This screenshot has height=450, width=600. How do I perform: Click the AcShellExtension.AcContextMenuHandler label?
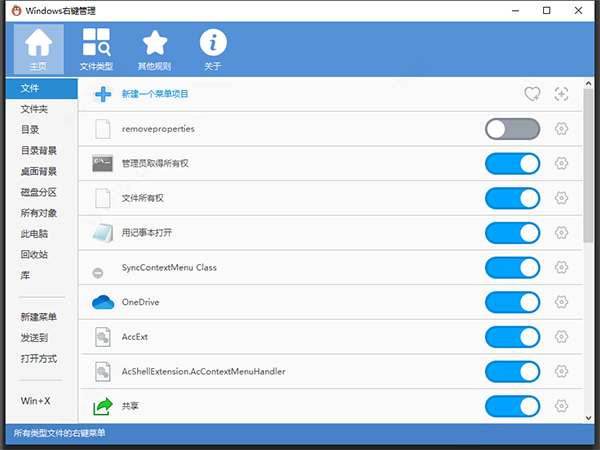point(204,372)
